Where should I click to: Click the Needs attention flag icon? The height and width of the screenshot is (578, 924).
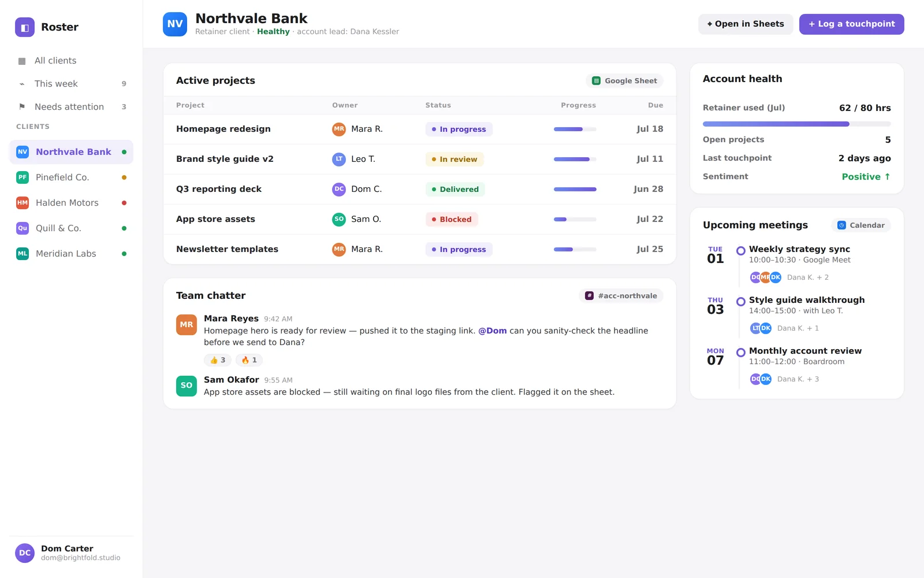coord(22,107)
